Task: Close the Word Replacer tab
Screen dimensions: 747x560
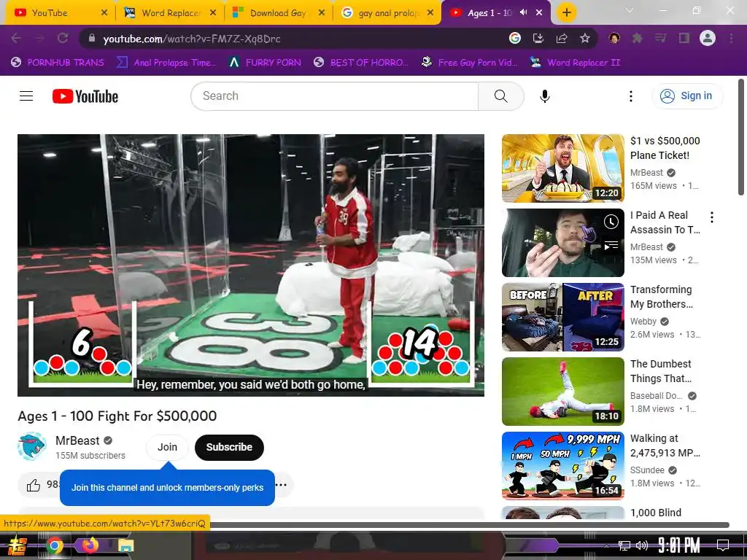Action: coord(213,13)
